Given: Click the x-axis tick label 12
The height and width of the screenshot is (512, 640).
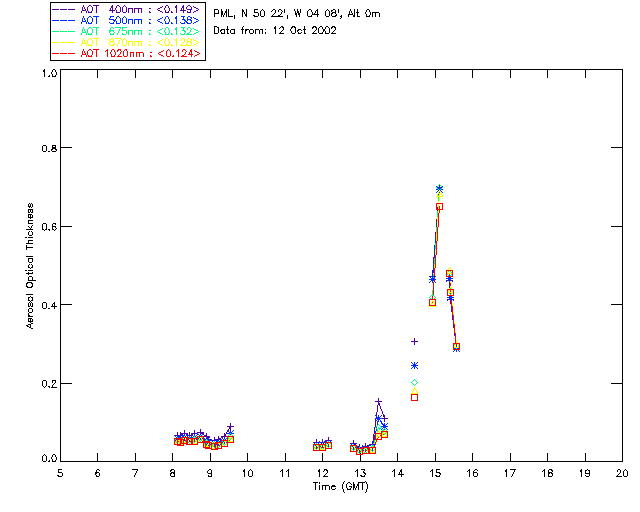Looking at the screenshot, I should point(322,473).
